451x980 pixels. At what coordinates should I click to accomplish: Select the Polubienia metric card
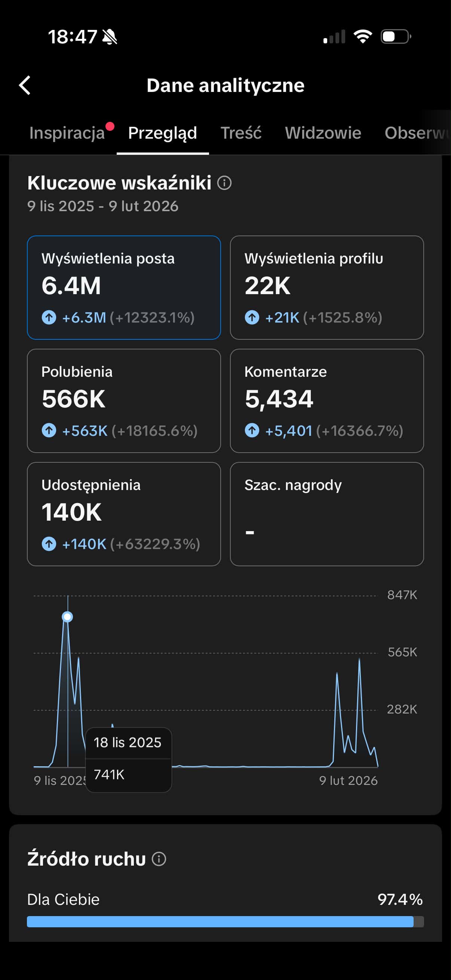tap(124, 401)
